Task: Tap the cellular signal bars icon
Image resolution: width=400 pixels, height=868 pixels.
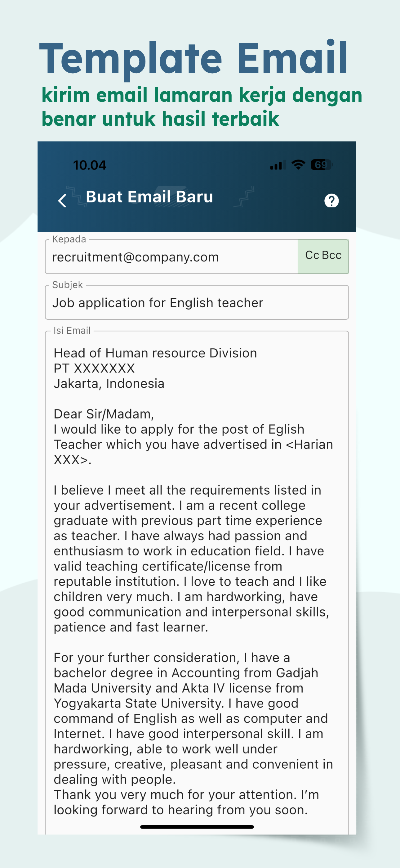Action: pyautogui.click(x=278, y=165)
